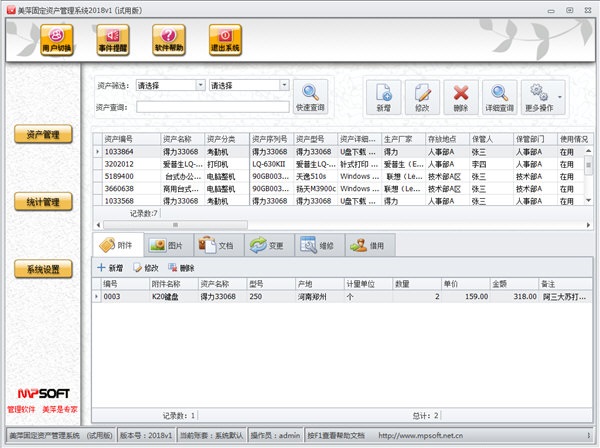Screen dimensions: 600x448
Task: Click the main toolbar red X 删除 icon
Action: 460,97
